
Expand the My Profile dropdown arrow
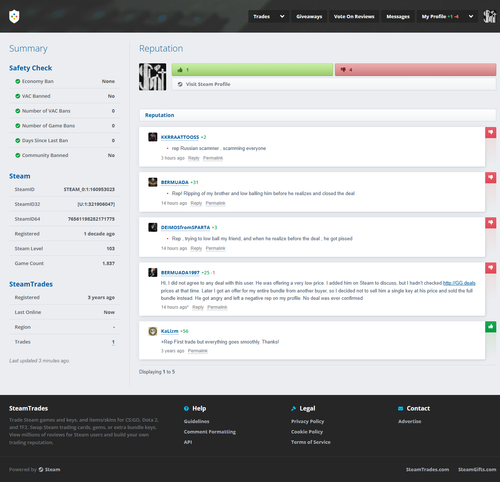click(x=471, y=16)
